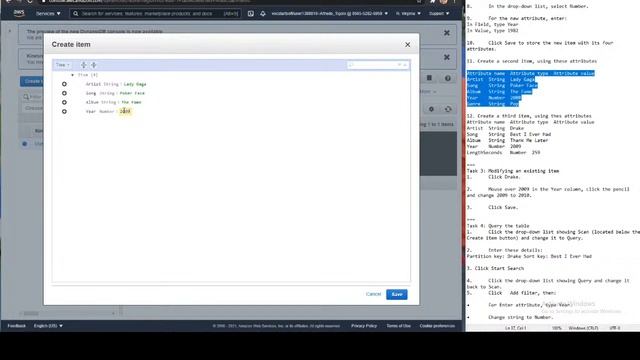Image resolution: width=640 pixels, height=360 pixels.
Task: Click the blue Save button
Action: (397, 294)
